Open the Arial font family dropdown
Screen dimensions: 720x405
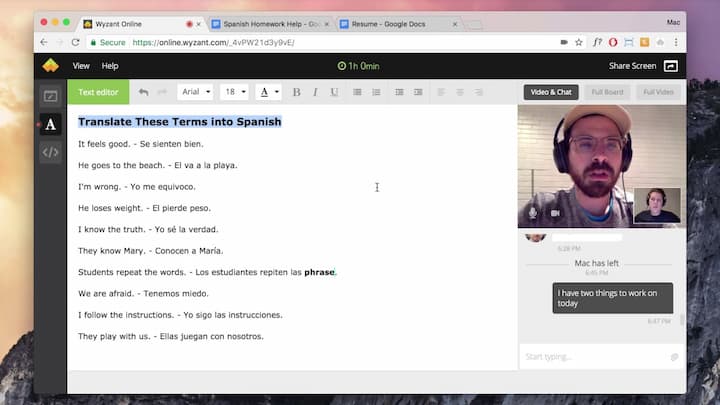pos(196,92)
